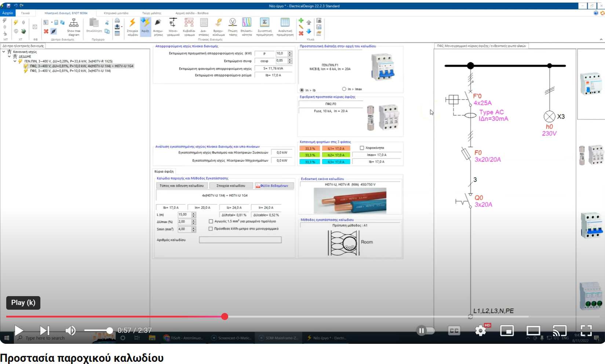Open the print options dropdown arrow
The width and height of the screenshot is (605, 364).
click(122, 27)
